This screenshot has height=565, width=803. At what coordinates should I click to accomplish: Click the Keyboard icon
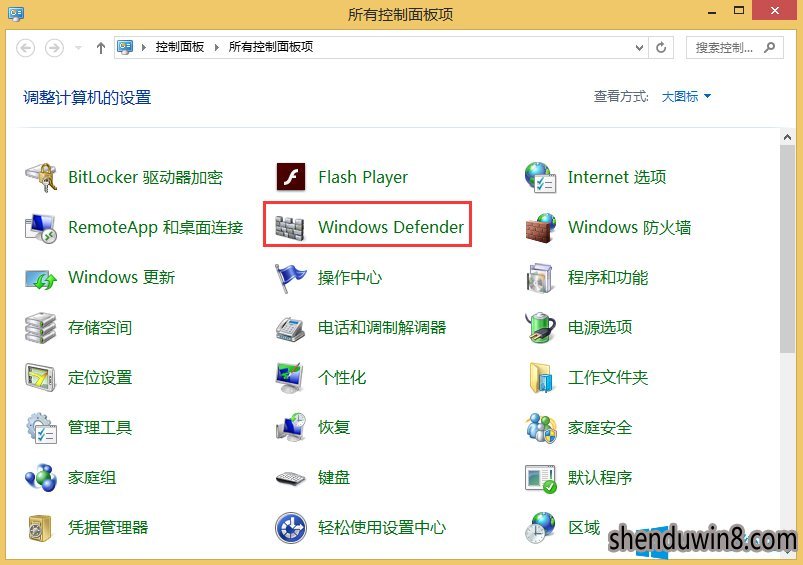point(290,477)
